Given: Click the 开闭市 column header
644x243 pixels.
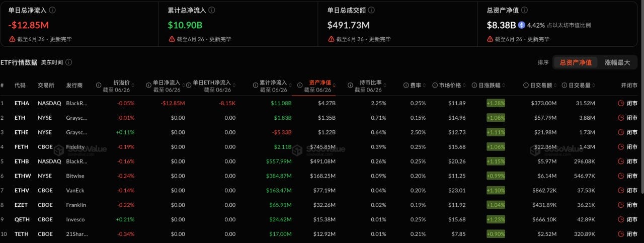Looking at the screenshot, I should pyautogui.click(x=629, y=86).
